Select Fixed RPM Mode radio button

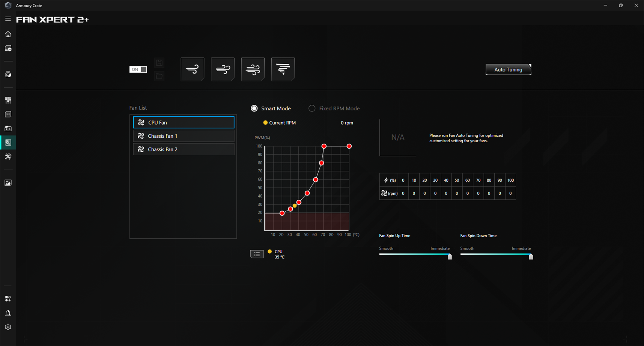click(x=312, y=108)
